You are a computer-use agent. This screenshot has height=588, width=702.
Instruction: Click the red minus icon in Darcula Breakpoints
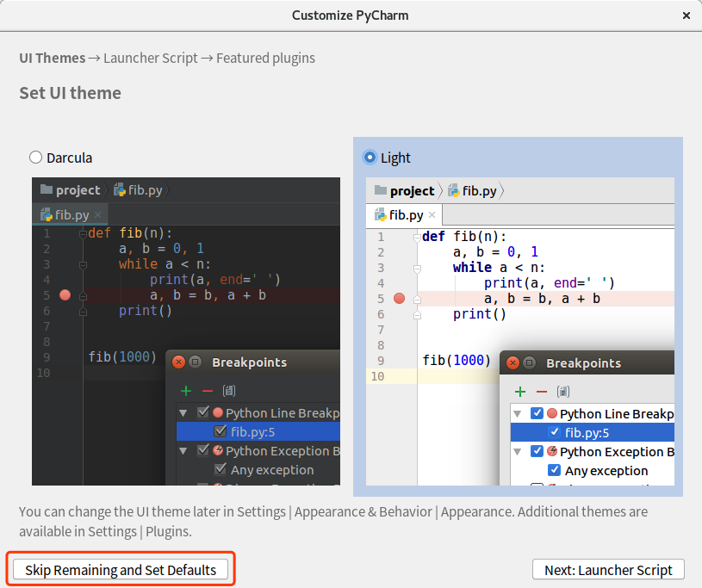click(x=208, y=391)
